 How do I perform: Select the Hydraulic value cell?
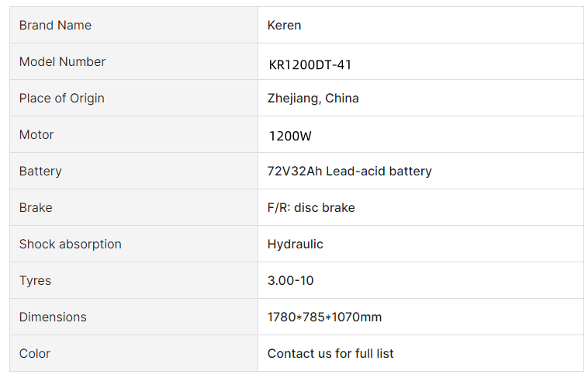click(420, 244)
